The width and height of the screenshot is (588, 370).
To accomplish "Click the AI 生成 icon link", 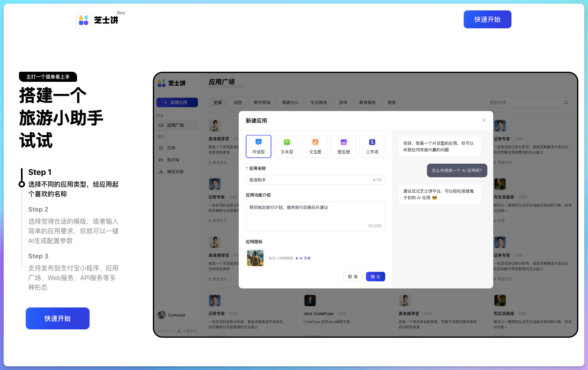I will pyautogui.click(x=303, y=258).
